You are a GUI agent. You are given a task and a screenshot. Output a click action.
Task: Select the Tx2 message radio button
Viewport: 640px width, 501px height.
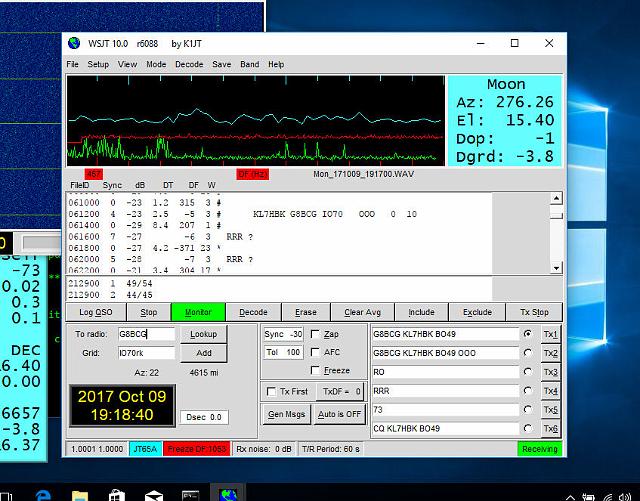click(x=528, y=353)
